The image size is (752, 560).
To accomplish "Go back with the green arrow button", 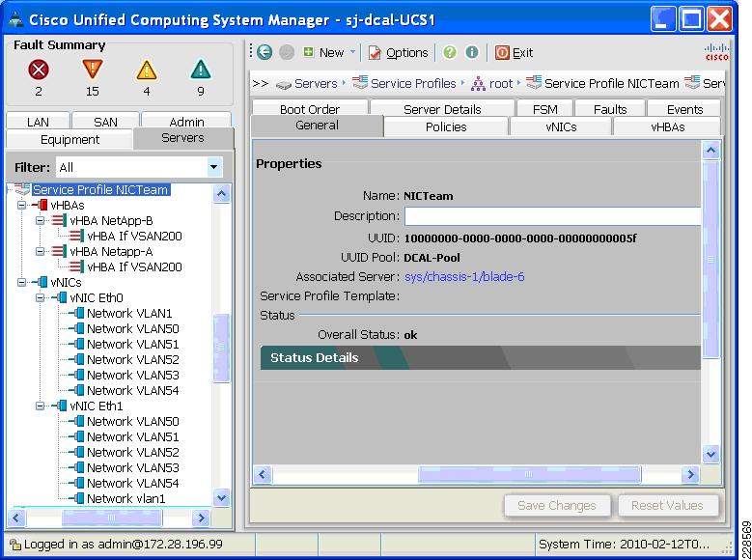I will pos(265,52).
